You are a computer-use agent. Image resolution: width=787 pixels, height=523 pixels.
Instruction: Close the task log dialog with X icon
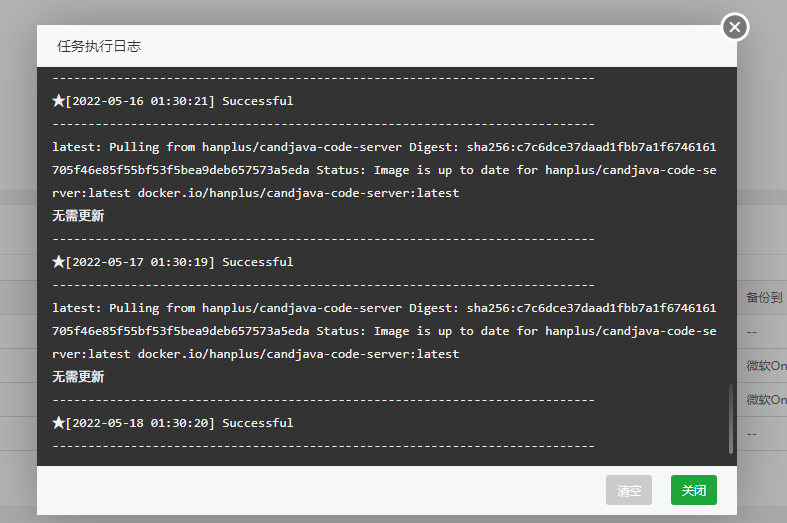point(735,28)
